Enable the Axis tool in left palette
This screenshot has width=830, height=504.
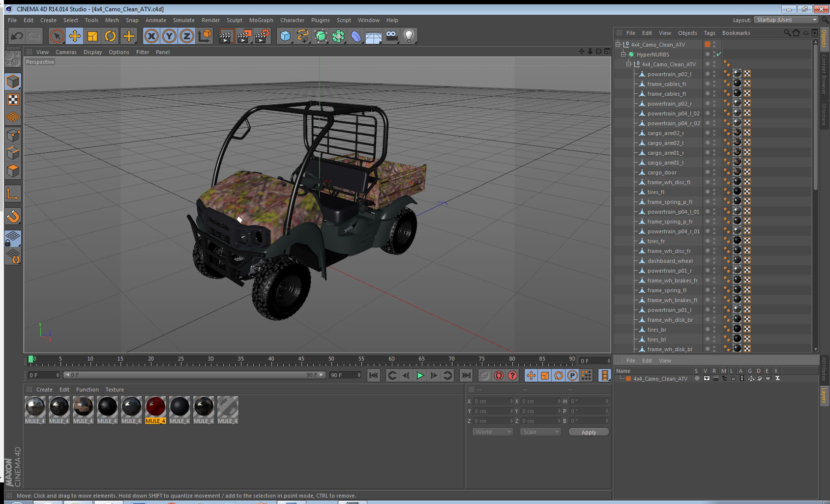(13, 194)
